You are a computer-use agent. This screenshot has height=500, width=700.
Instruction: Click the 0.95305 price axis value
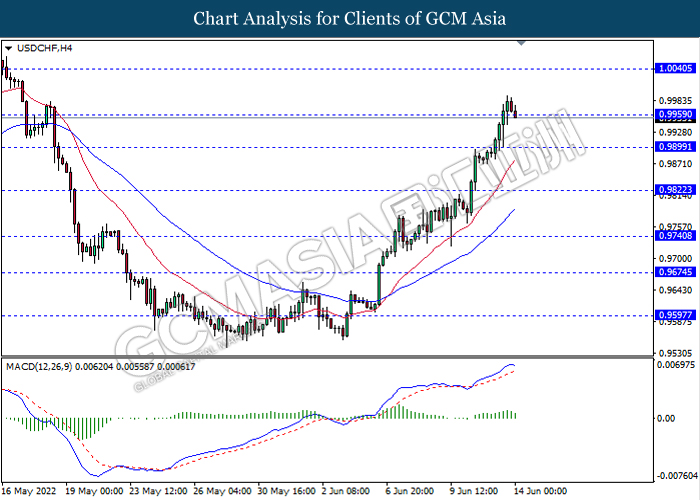click(675, 353)
